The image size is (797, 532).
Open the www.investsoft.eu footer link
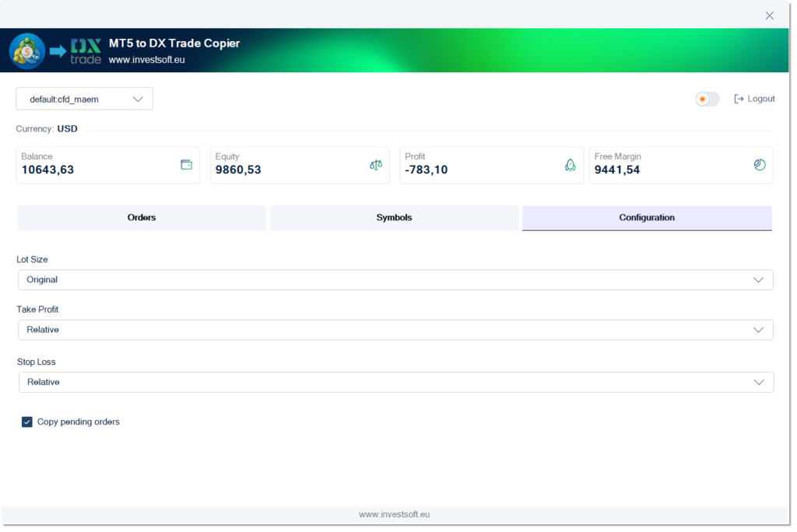[395, 514]
